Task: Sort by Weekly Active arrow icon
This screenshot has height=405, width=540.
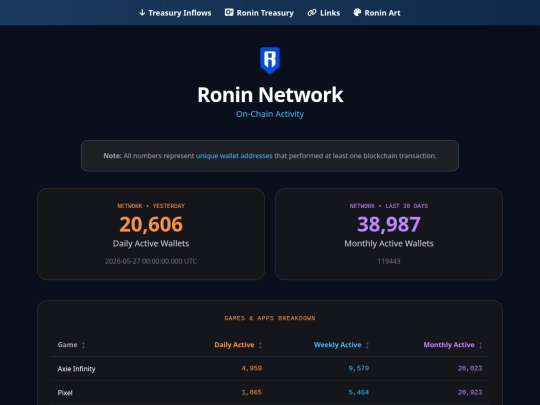Action: pyautogui.click(x=367, y=345)
